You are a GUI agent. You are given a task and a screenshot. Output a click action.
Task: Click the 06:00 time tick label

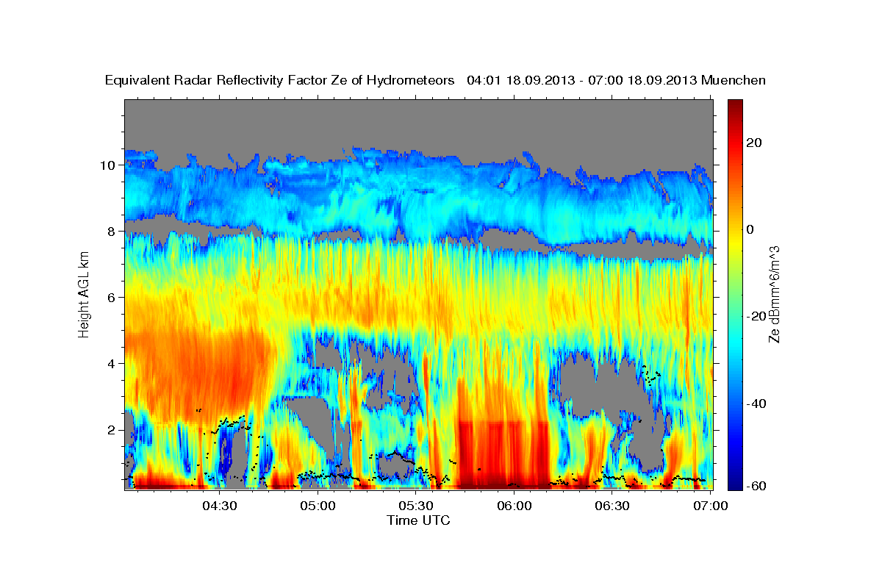point(514,506)
